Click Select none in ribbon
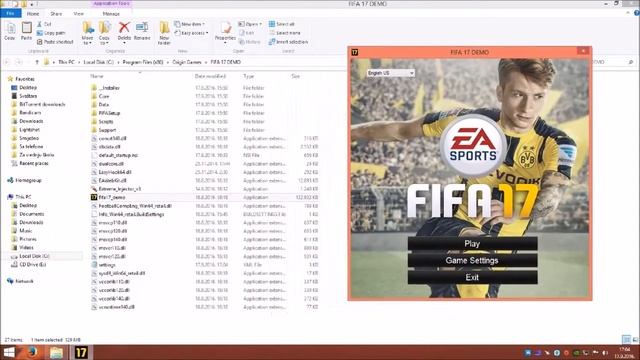 pyautogui.click(x=284, y=33)
